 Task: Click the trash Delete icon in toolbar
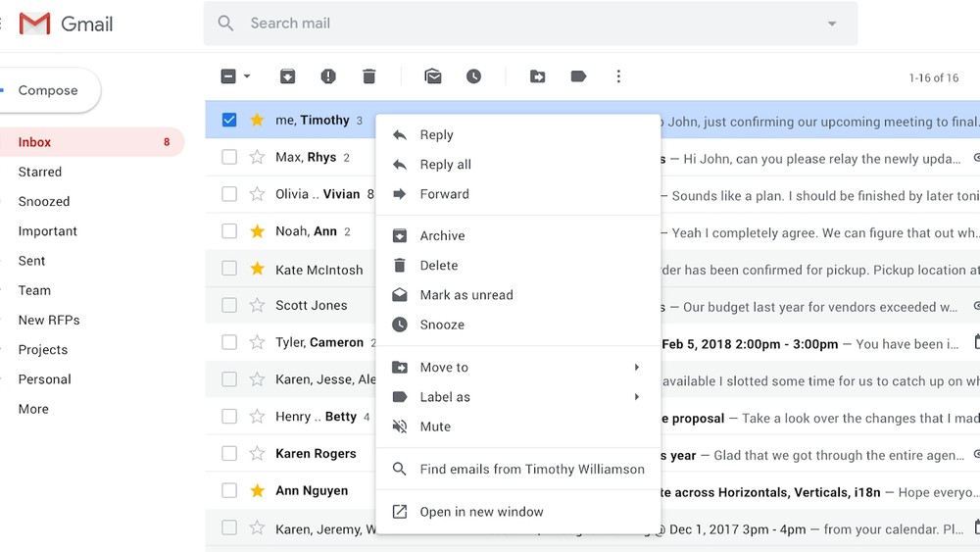(368, 76)
